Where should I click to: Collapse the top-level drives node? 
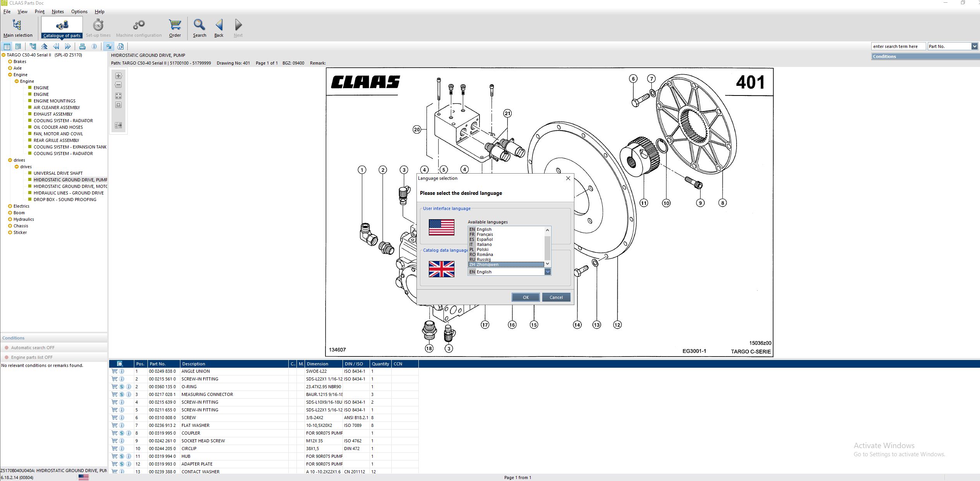point(10,160)
